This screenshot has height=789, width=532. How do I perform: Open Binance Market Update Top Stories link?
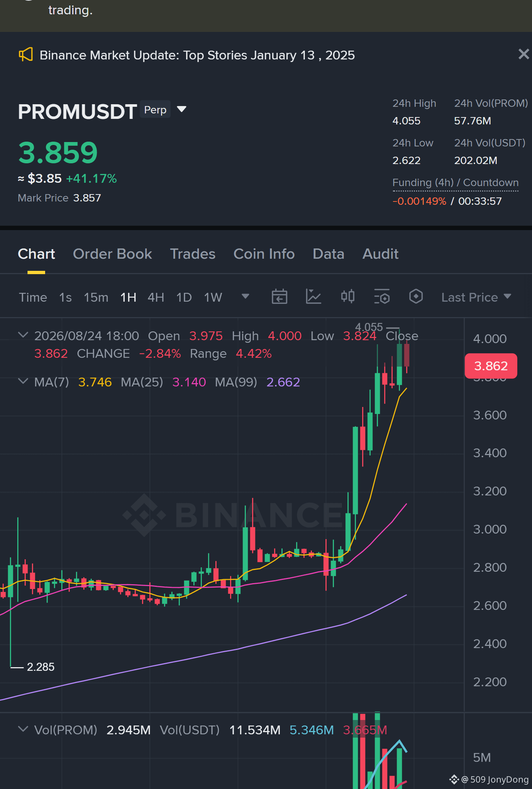point(197,55)
